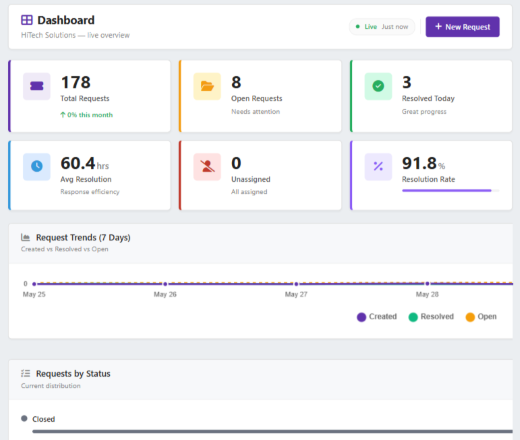520x440 pixels.
Task: Click the clock icon for Avg Resolution
Action: 37,166
